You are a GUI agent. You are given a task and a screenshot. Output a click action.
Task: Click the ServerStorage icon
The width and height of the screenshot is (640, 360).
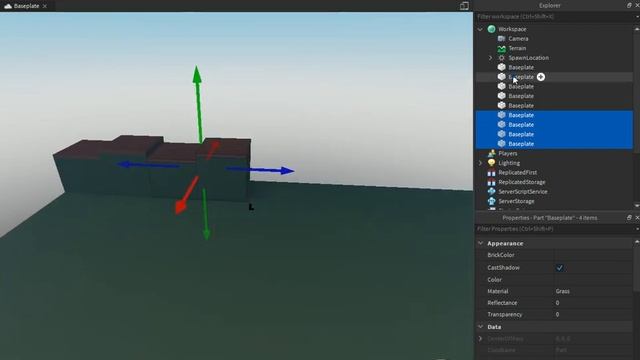coord(491,201)
